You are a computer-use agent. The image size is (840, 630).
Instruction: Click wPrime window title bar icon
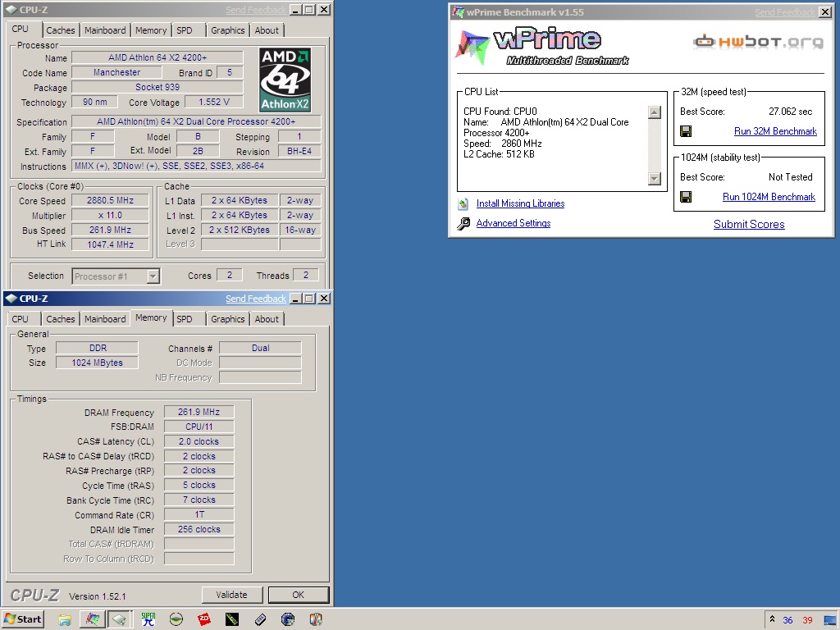[458, 11]
